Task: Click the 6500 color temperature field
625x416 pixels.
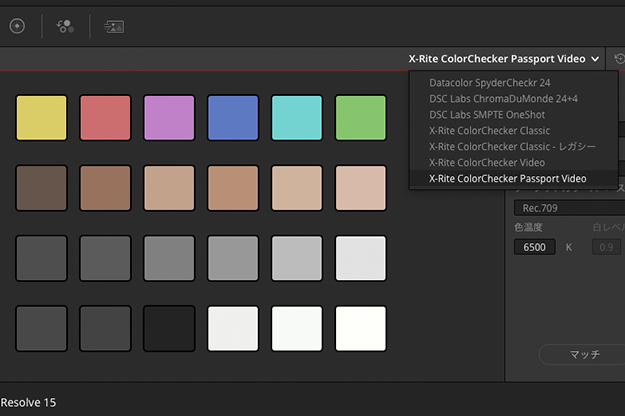Action: point(534,246)
